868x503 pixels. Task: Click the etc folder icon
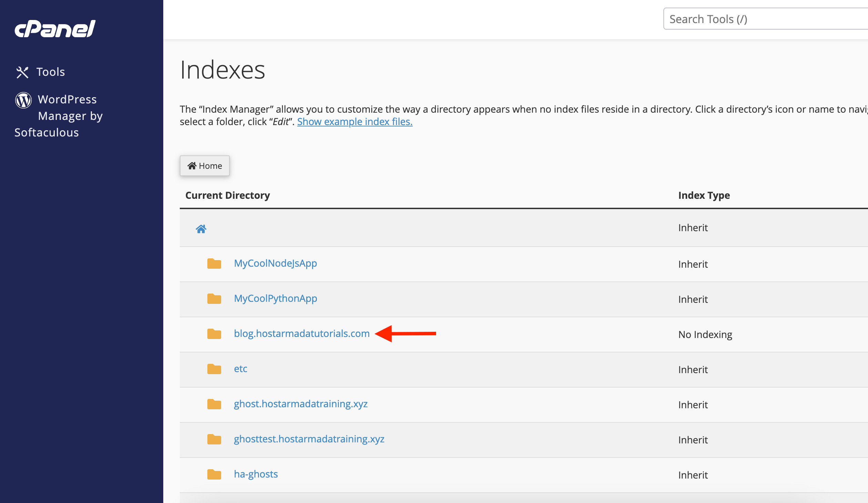tap(214, 369)
